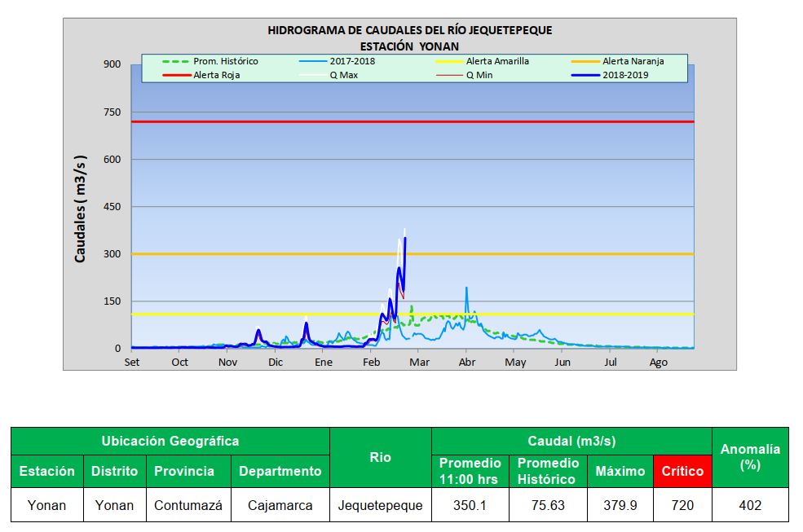Select the 'Promedio Histórico' column header
The width and height of the screenshot is (803, 532).
pos(548,471)
